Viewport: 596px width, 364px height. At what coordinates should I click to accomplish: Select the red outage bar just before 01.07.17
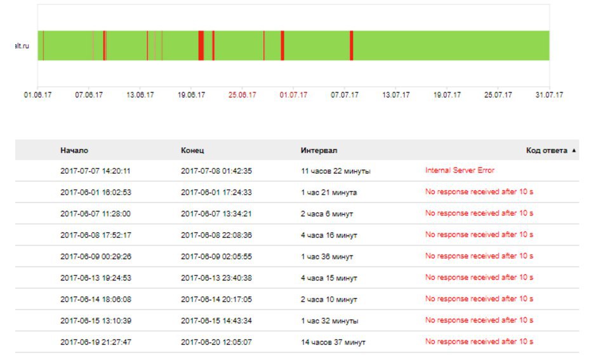click(x=282, y=46)
